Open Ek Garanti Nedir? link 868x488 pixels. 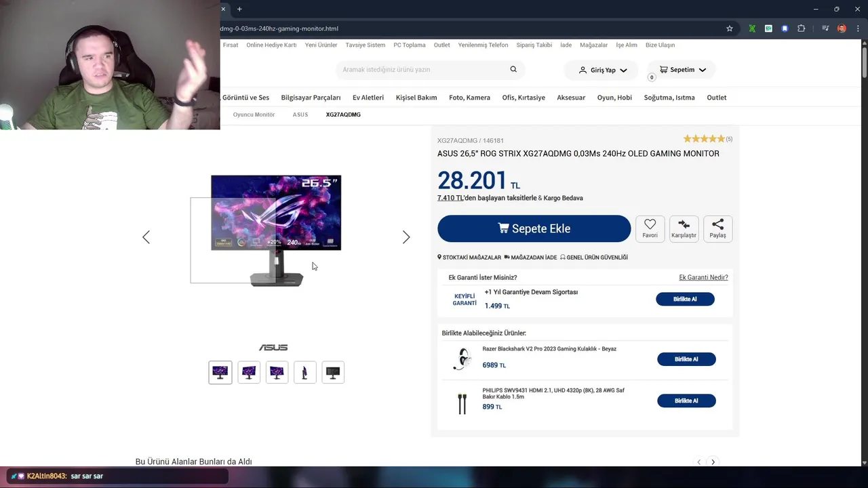[x=703, y=277]
